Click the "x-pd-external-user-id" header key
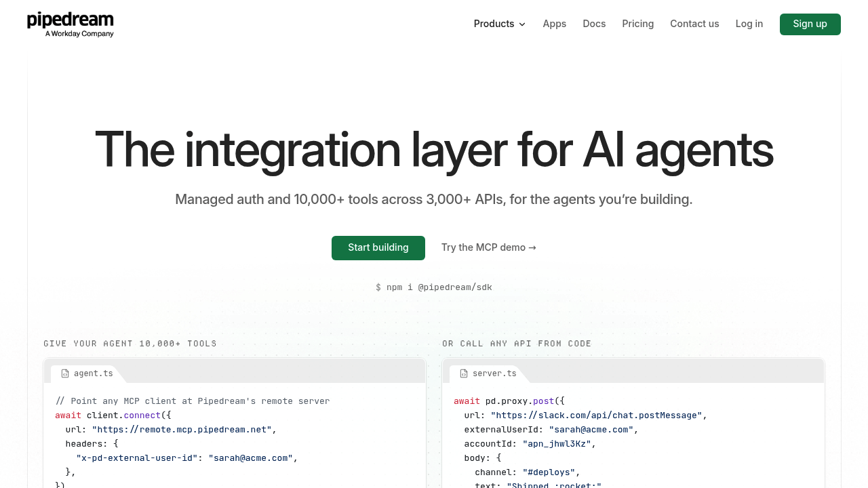 pos(137,458)
